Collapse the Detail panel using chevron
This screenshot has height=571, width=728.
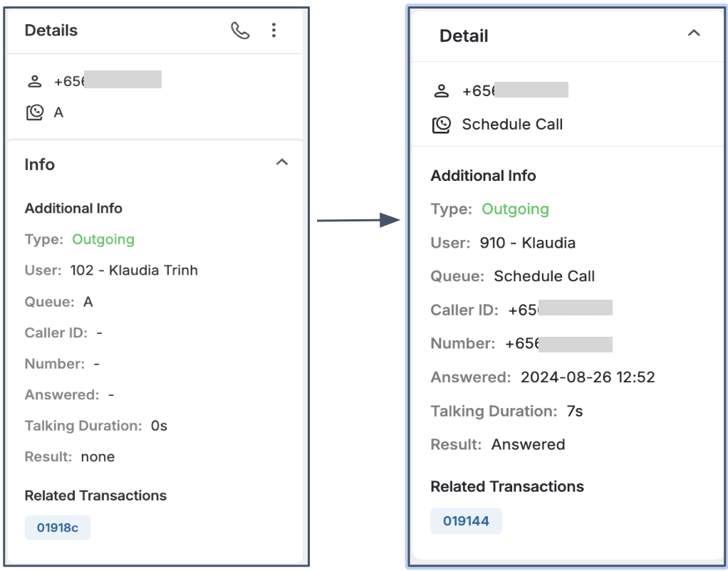[x=694, y=33]
